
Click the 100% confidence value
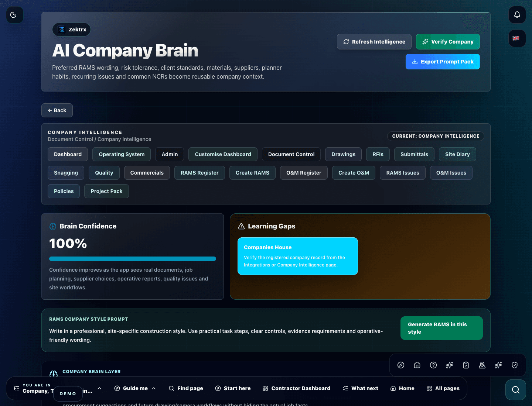click(68, 244)
